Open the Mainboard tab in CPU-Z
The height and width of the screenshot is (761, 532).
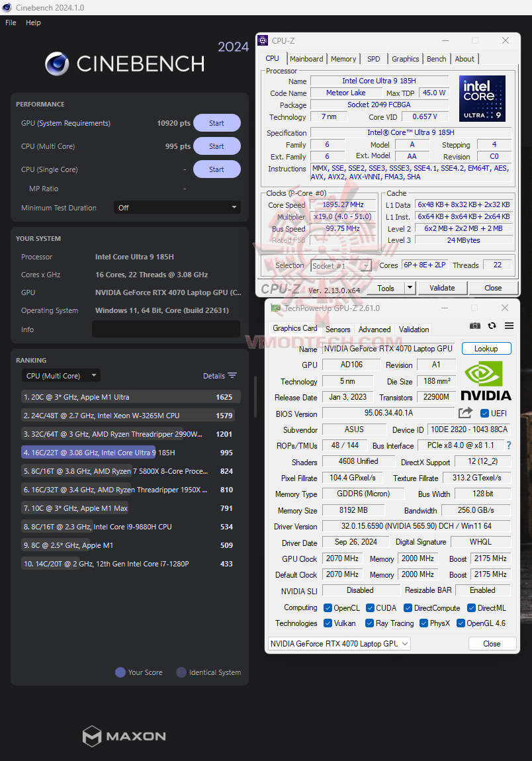pyautogui.click(x=306, y=59)
